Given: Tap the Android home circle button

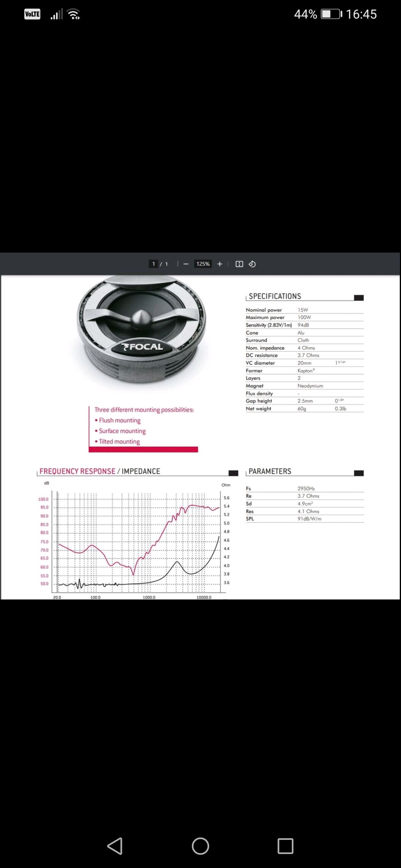Looking at the screenshot, I should (200, 846).
